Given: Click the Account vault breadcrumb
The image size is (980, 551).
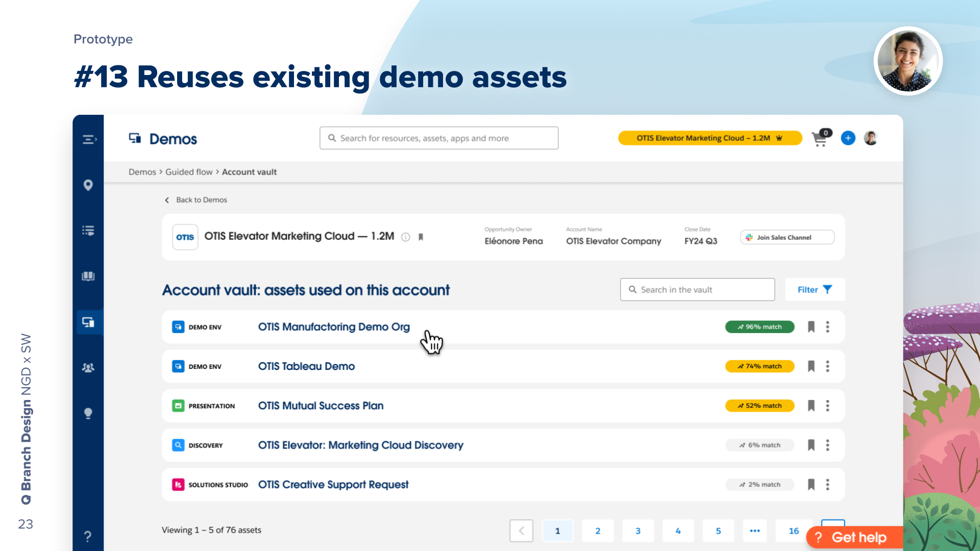Looking at the screenshot, I should 249,172.
